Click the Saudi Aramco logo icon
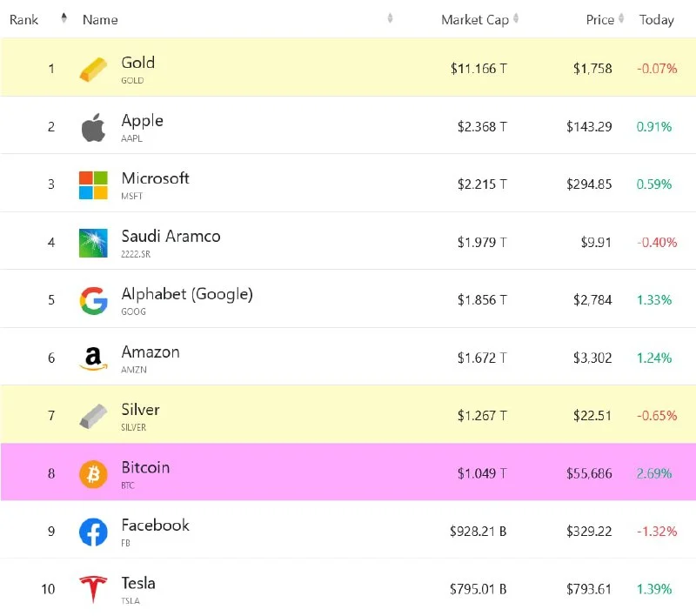This screenshot has height=616, width=696. click(93, 243)
